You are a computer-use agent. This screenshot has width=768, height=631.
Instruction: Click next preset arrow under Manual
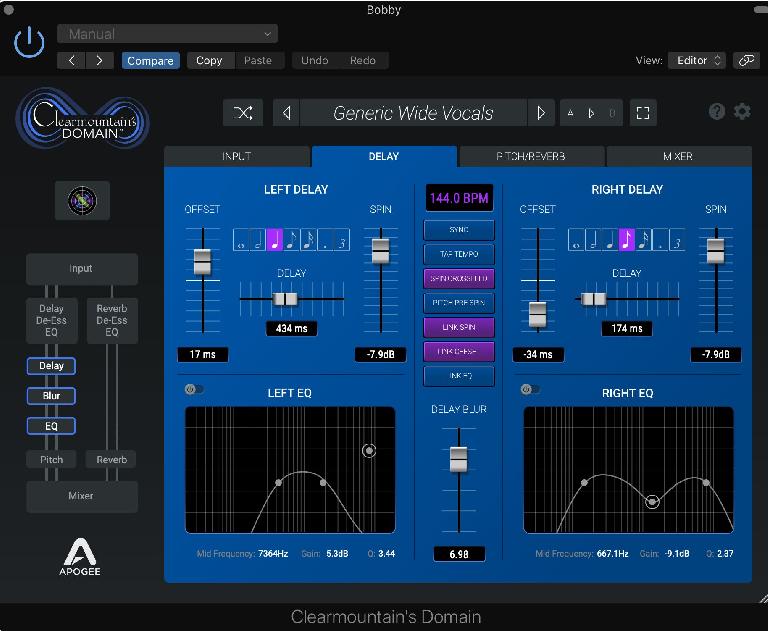[100, 61]
